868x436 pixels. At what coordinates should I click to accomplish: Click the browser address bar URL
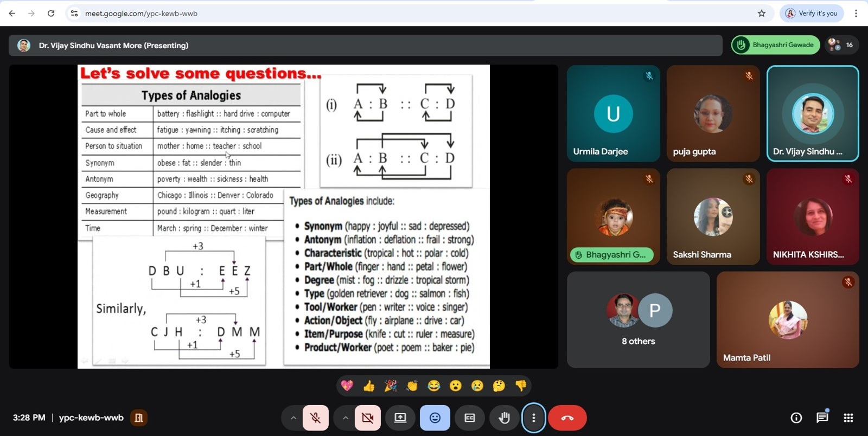(x=141, y=14)
